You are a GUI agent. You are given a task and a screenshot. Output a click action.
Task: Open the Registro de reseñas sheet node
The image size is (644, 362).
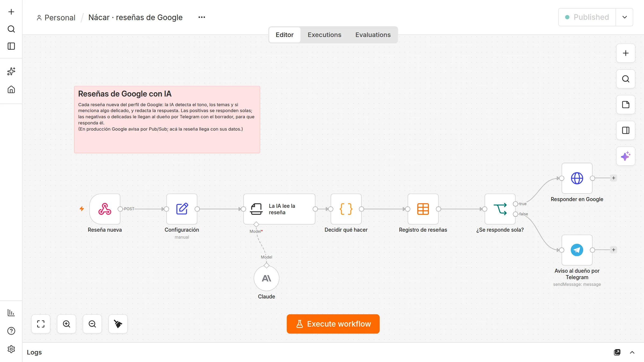[x=423, y=209]
